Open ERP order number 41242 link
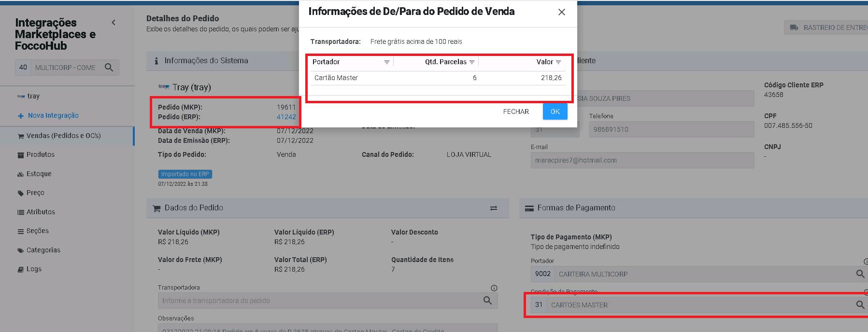The image size is (868, 332). coord(286,117)
